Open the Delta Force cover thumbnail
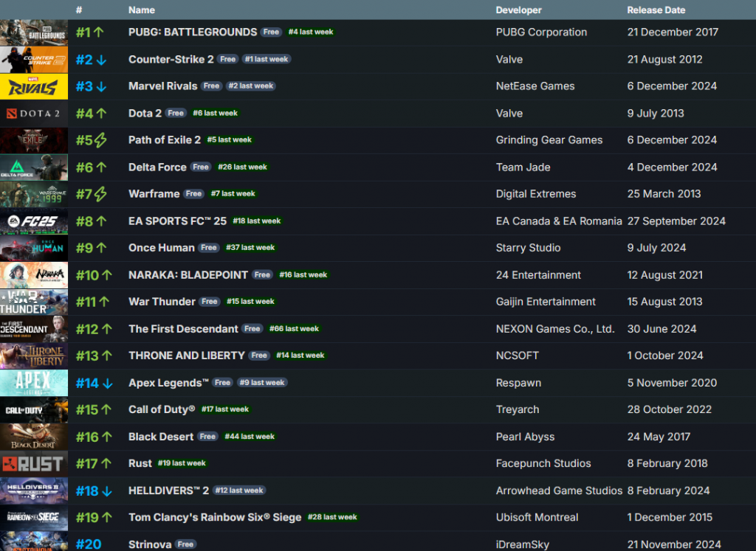 pos(34,167)
